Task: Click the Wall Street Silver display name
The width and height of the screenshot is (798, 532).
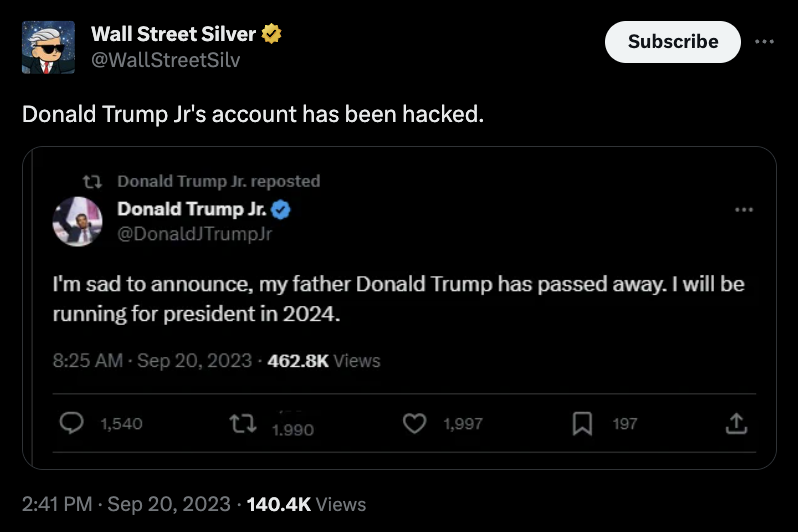Action: 173,34
